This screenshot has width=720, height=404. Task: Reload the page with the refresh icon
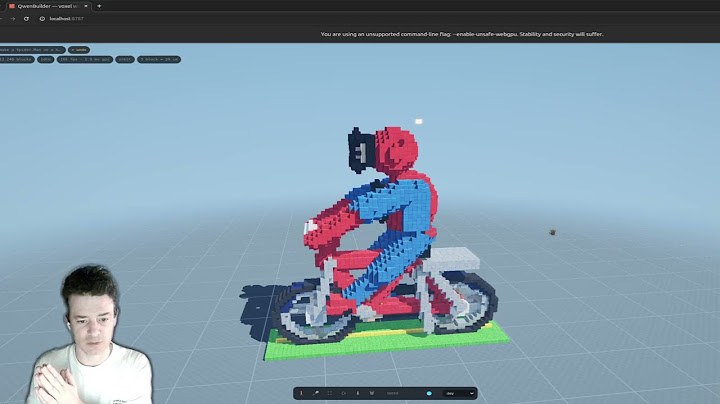[26, 19]
